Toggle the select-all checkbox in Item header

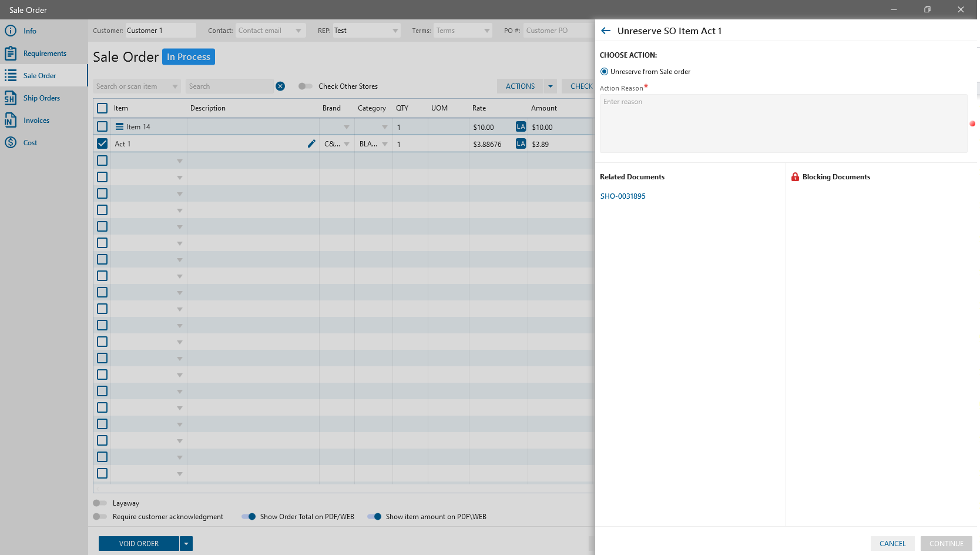[x=102, y=108]
